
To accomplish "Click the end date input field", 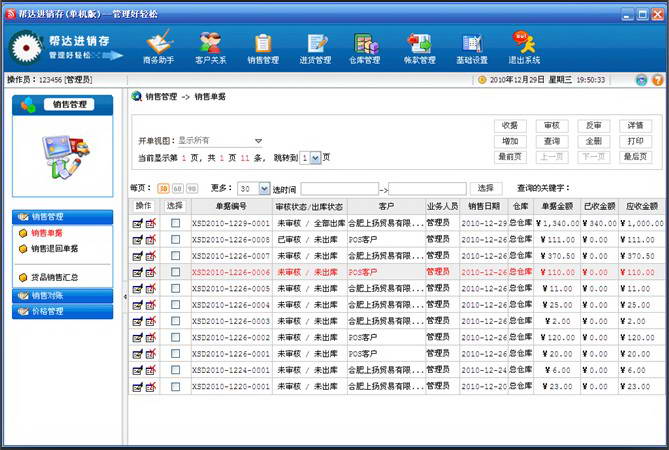I will pyautogui.click(x=427, y=189).
